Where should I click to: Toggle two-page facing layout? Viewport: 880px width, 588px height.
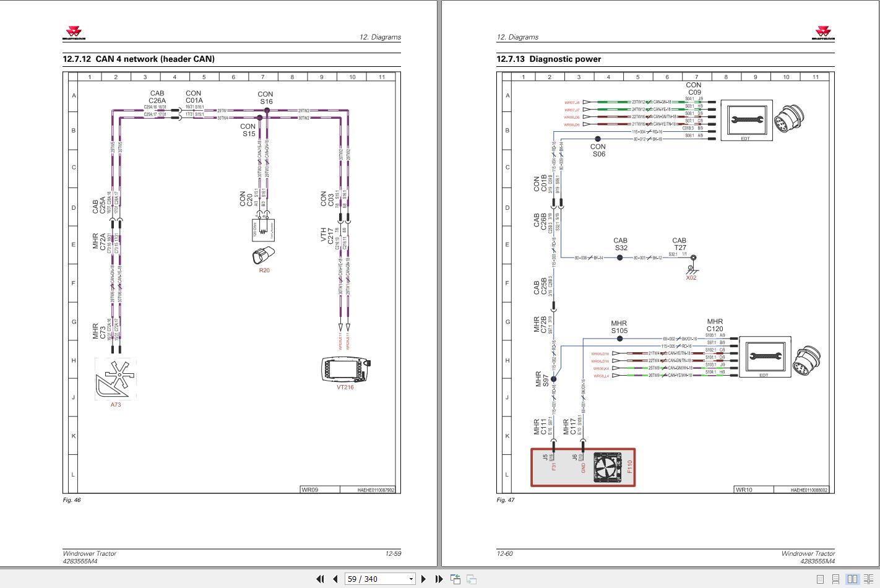tap(852, 579)
